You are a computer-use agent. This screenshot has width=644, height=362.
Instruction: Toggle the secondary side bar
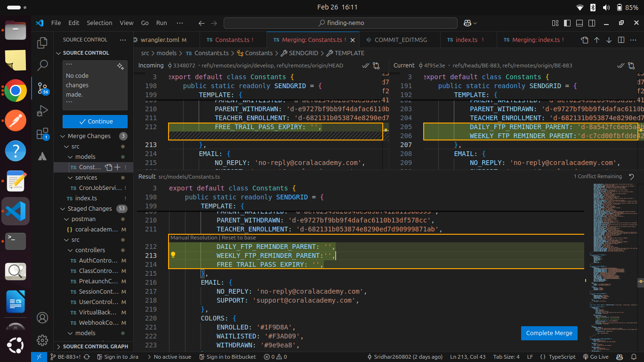point(592,23)
